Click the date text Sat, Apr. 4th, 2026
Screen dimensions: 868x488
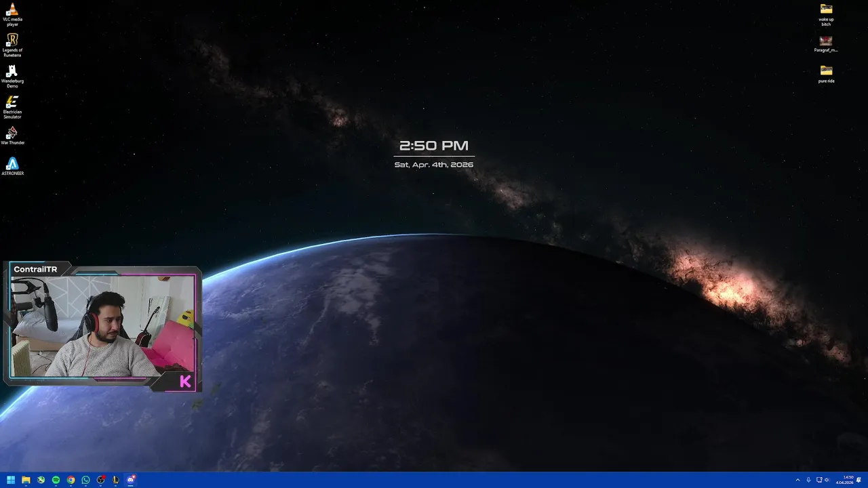434,165
